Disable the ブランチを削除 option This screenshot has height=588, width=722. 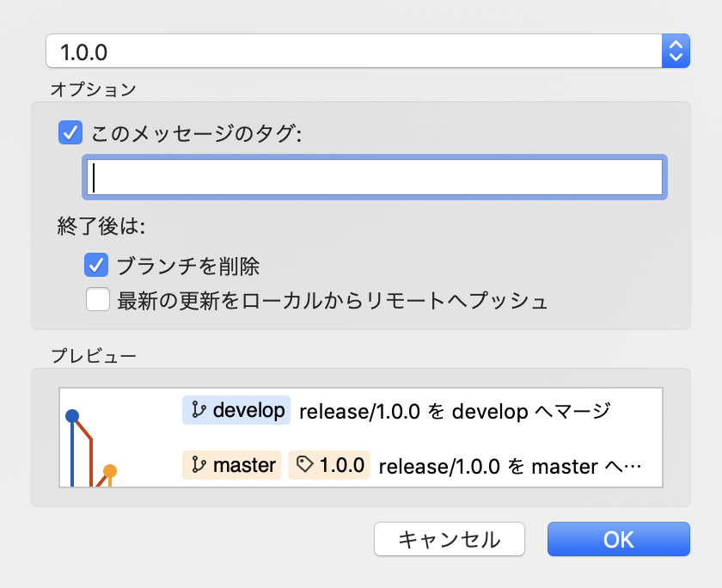tap(95, 265)
